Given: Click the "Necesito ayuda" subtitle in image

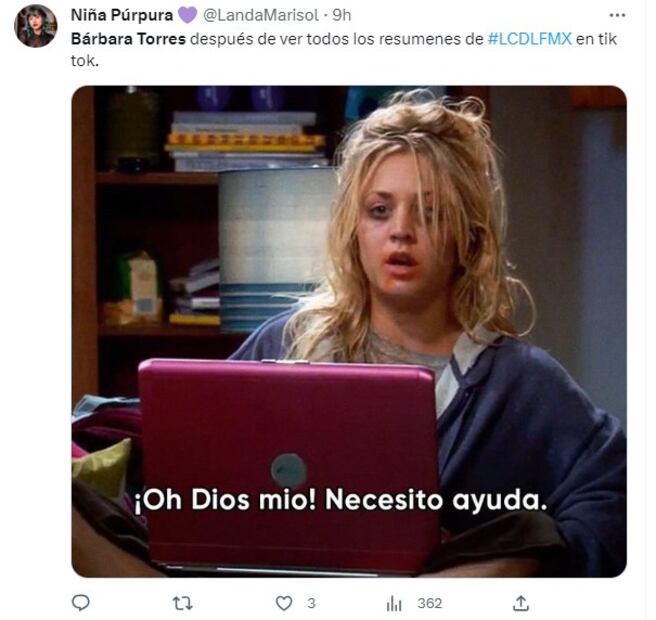Looking at the screenshot, I should 436,500.
